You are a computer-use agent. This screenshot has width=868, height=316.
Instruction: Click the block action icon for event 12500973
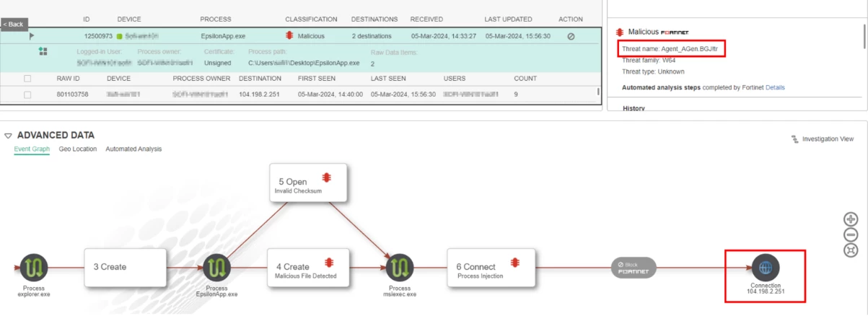(571, 36)
